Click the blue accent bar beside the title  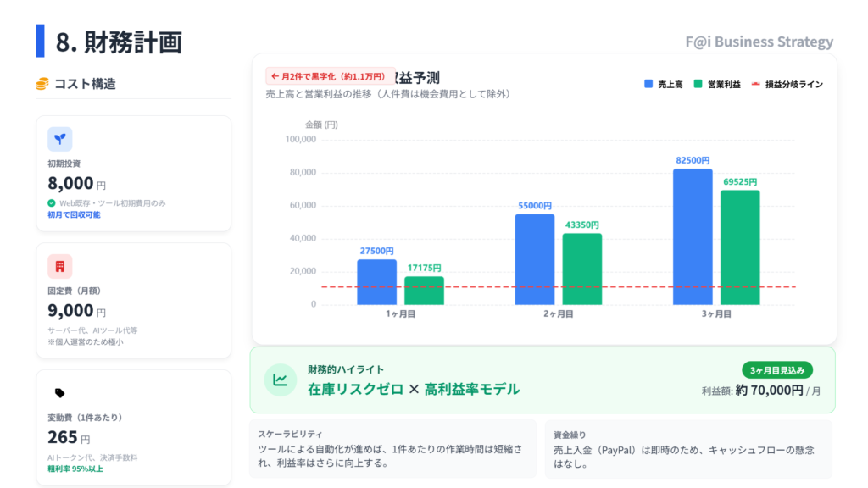pos(40,41)
